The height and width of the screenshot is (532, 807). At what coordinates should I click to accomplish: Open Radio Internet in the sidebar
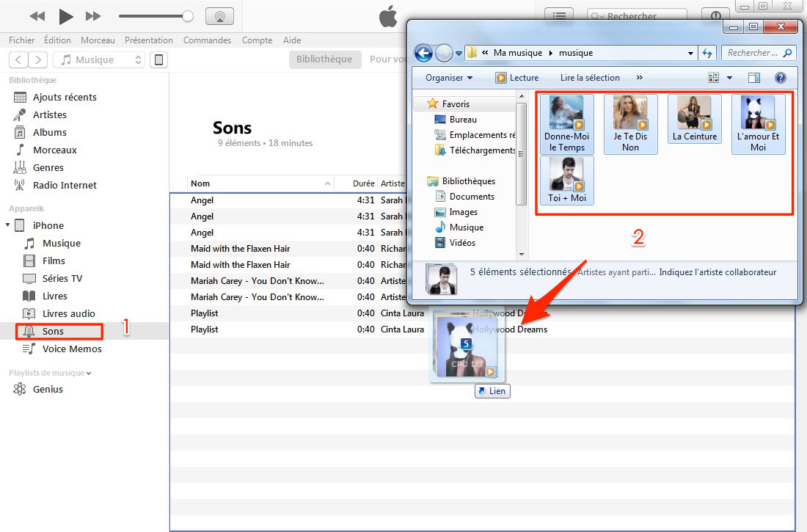click(x=65, y=185)
